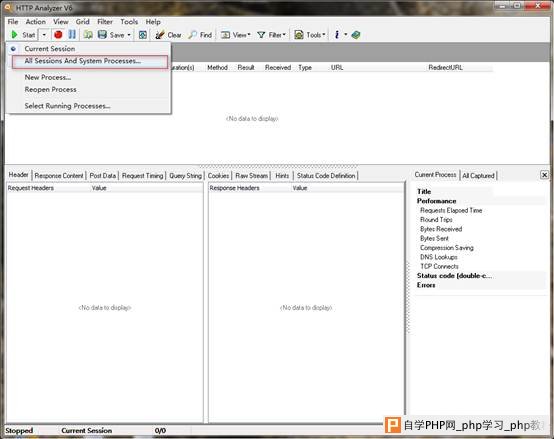Sort by the RedirectURL column header
This screenshot has height=439, width=554.
445,67
